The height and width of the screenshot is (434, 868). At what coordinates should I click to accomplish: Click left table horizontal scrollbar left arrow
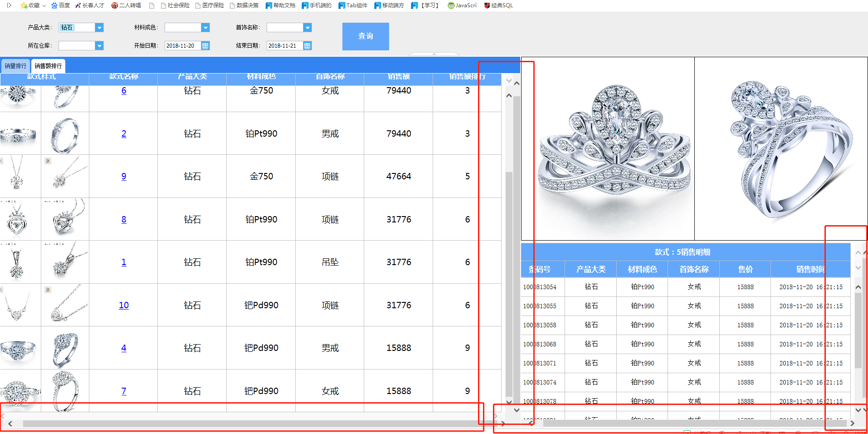pyautogui.click(x=10, y=424)
